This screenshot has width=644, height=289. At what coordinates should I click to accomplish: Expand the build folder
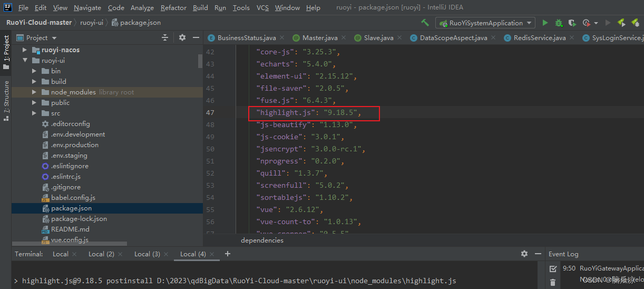pyautogui.click(x=34, y=81)
